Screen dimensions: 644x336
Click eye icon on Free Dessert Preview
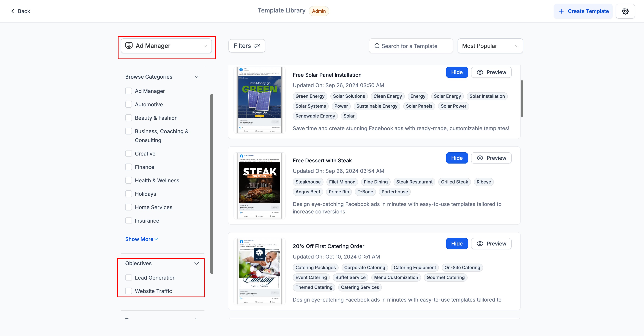click(x=480, y=158)
